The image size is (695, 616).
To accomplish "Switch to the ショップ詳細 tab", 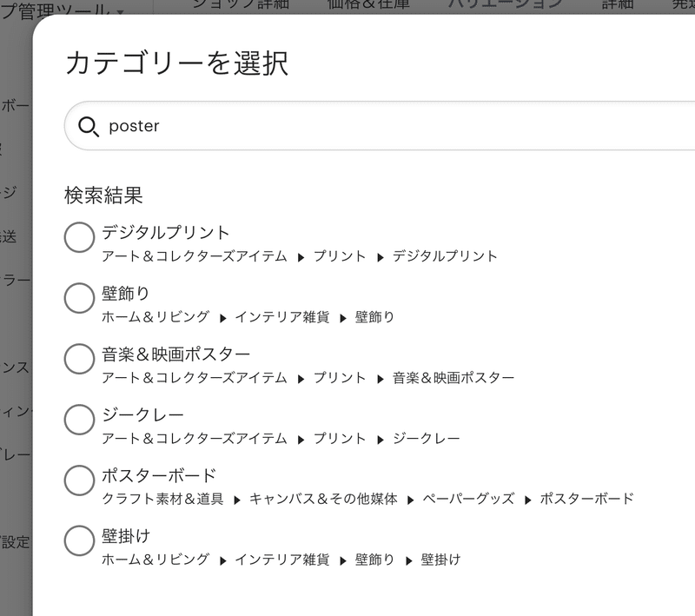I will pyautogui.click(x=241, y=4).
